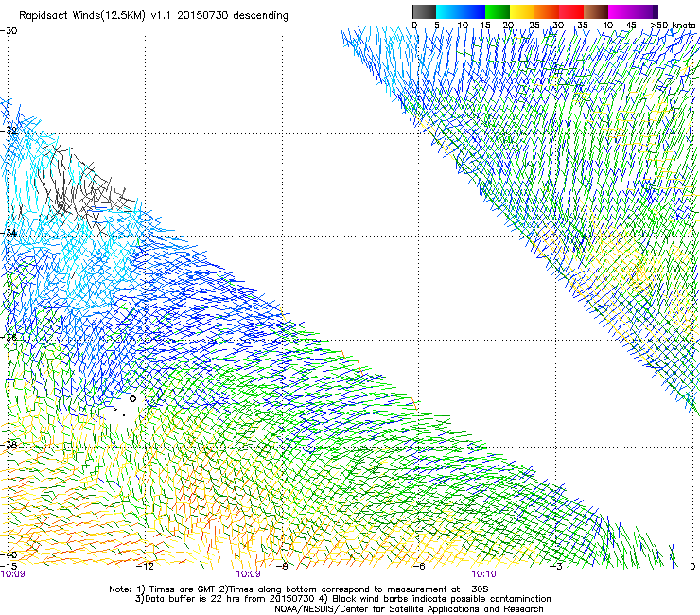Image resolution: width=700 pixels, height=615 pixels.
Task: Click the red 30-35 knots legend segment
Action: click(571, 11)
